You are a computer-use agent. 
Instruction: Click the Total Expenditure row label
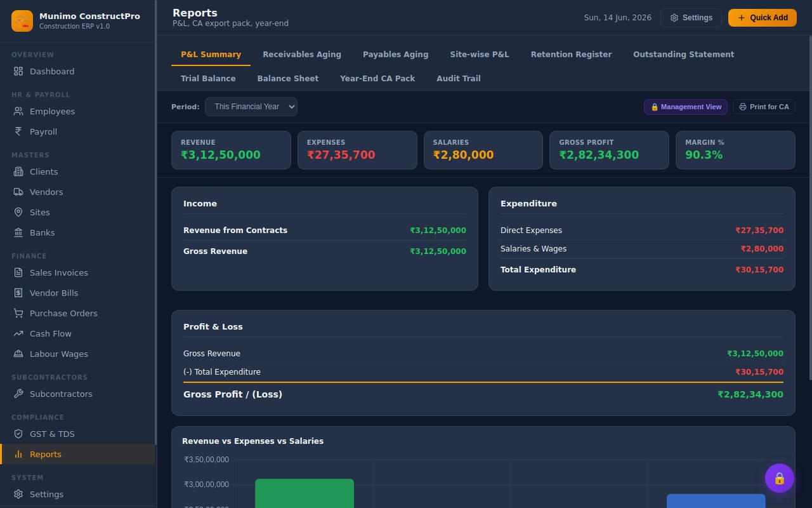[x=538, y=270]
